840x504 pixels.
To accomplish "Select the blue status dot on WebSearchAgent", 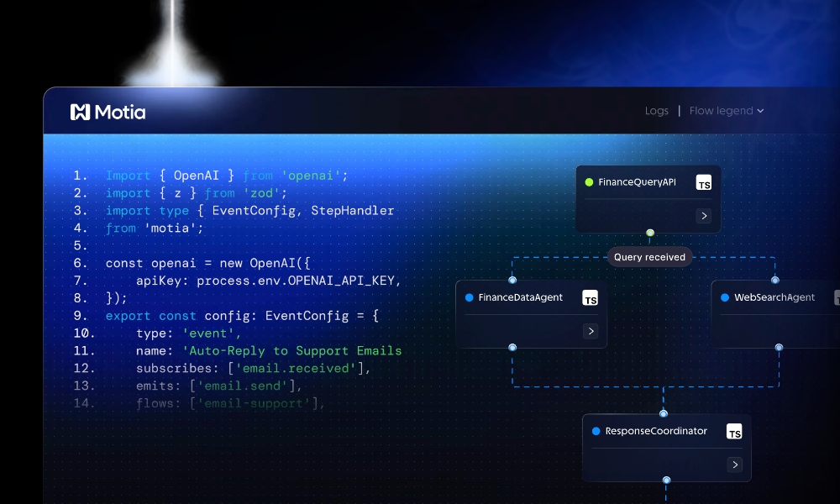I will coord(724,297).
